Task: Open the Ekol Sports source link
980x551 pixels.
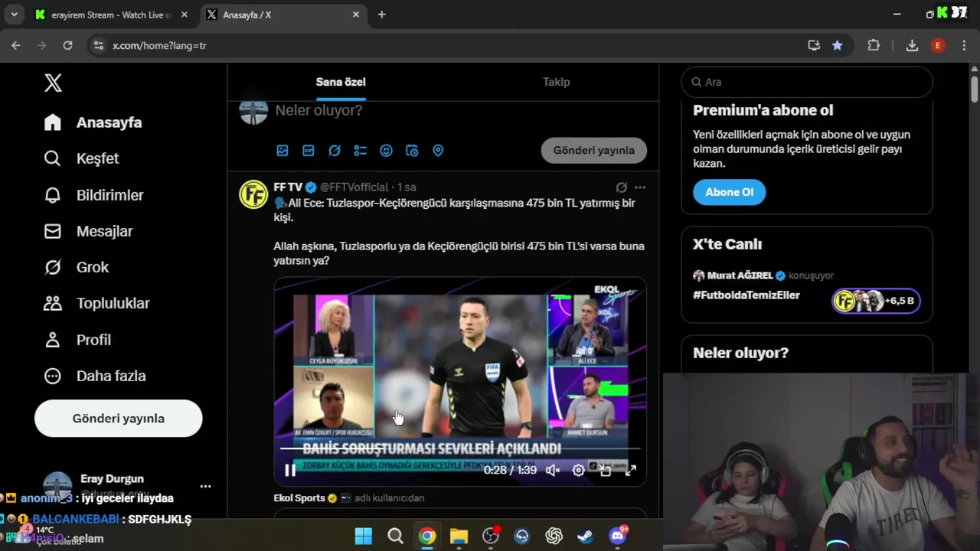Action: 299,498
